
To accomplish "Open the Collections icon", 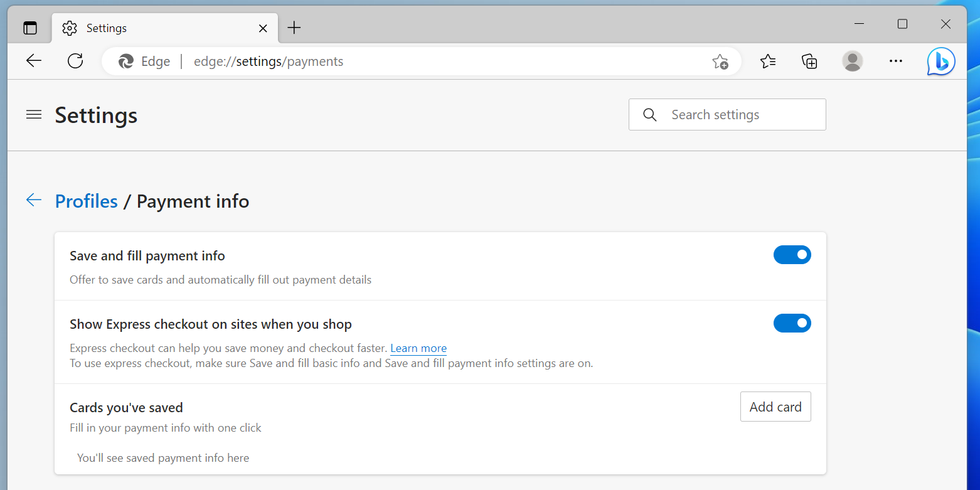I will coord(810,61).
